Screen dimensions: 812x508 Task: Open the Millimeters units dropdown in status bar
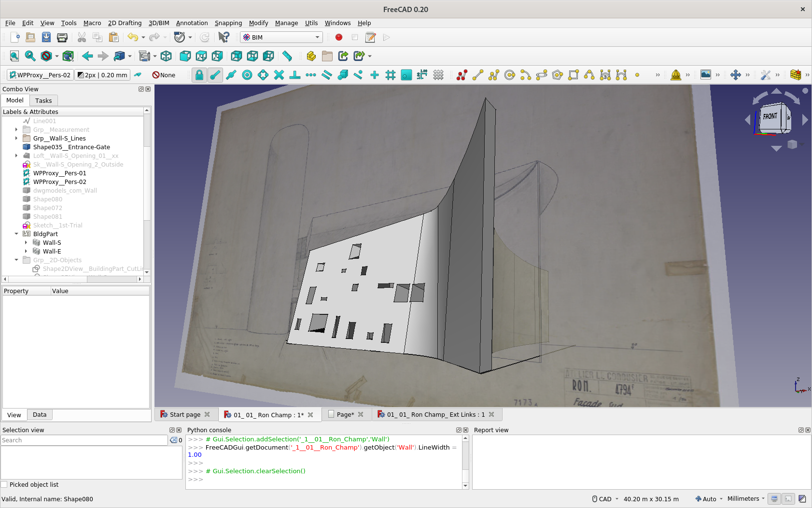pos(746,499)
